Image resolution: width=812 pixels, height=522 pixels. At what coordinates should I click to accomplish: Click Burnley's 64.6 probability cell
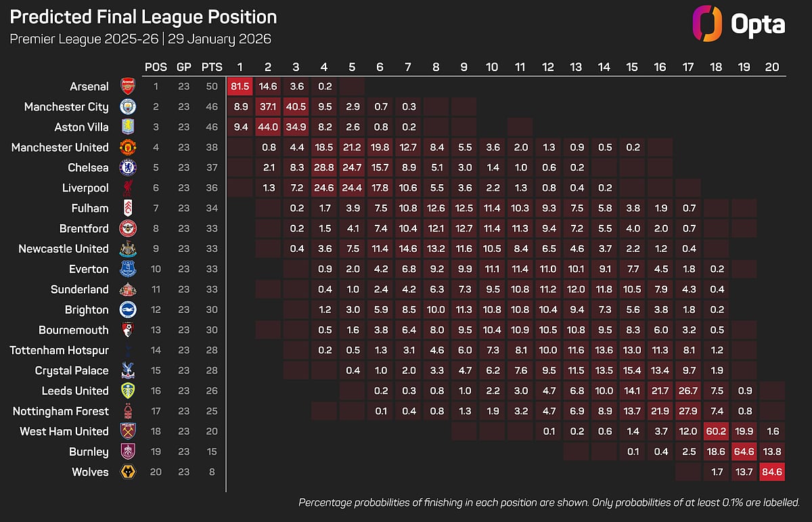(744, 452)
